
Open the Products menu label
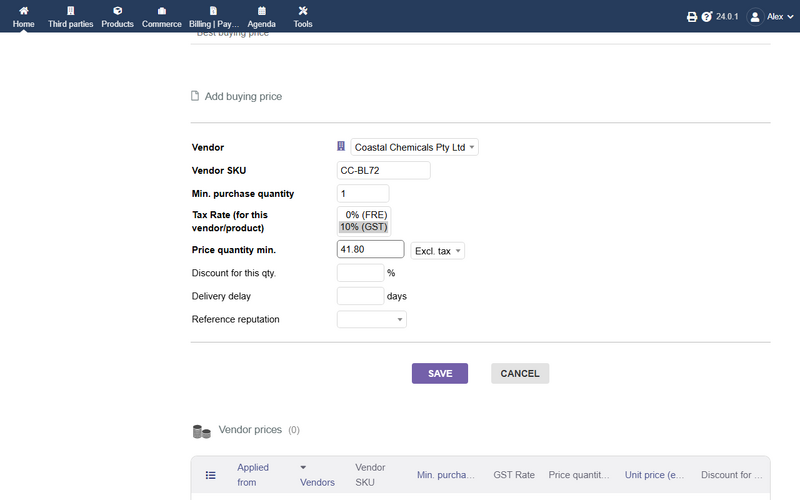[117, 24]
